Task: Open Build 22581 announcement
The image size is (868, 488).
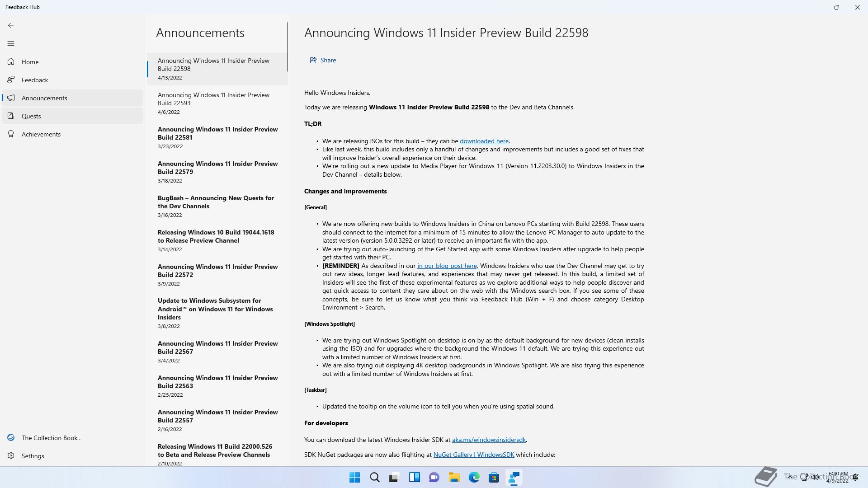Action: click(217, 137)
